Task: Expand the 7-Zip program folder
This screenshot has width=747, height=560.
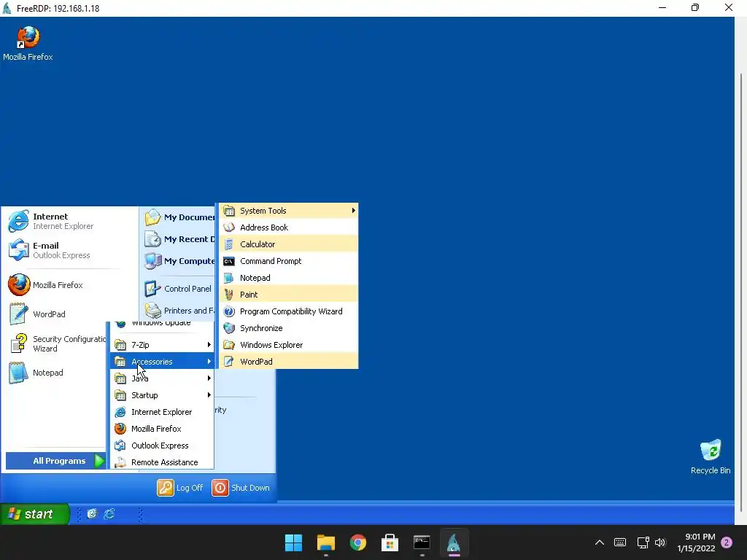Action: (163, 345)
